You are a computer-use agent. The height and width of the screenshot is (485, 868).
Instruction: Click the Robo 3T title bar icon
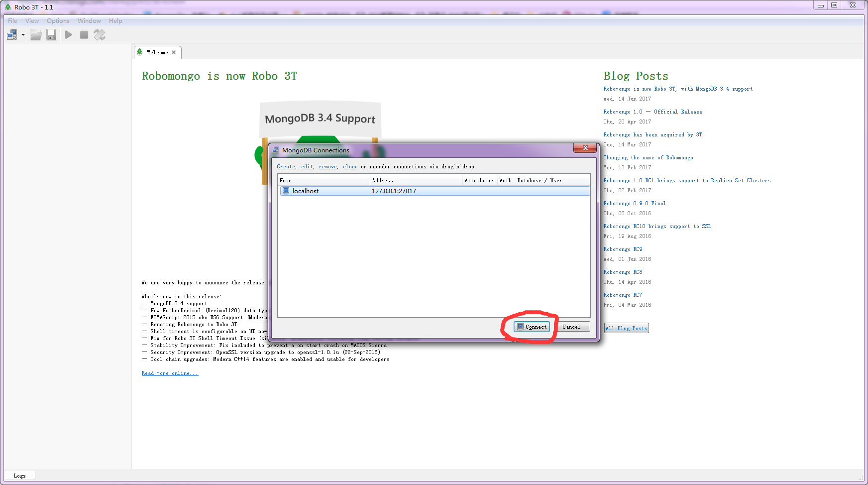[8, 7]
